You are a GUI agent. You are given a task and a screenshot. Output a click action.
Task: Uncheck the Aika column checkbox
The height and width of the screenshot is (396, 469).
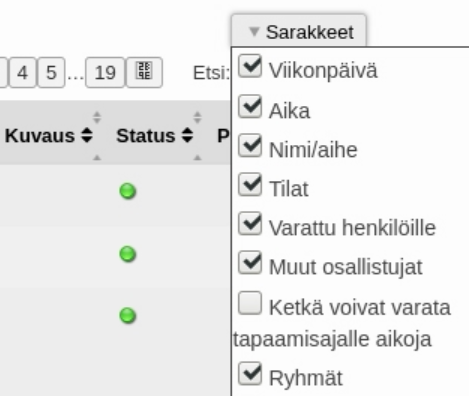(250, 106)
